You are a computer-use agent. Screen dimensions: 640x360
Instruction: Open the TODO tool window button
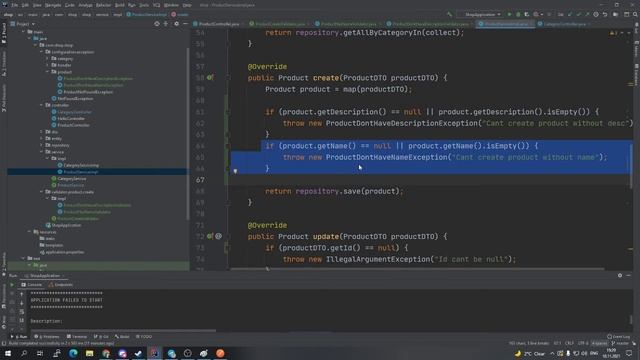(x=144, y=337)
